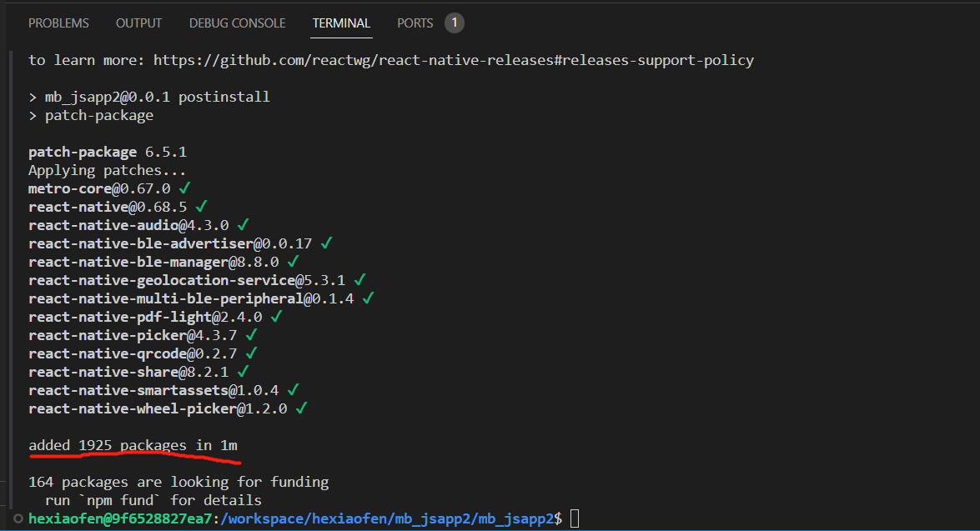This screenshot has width=980, height=531.
Task: Switch to the PROBLEMS tab
Action: 58,23
